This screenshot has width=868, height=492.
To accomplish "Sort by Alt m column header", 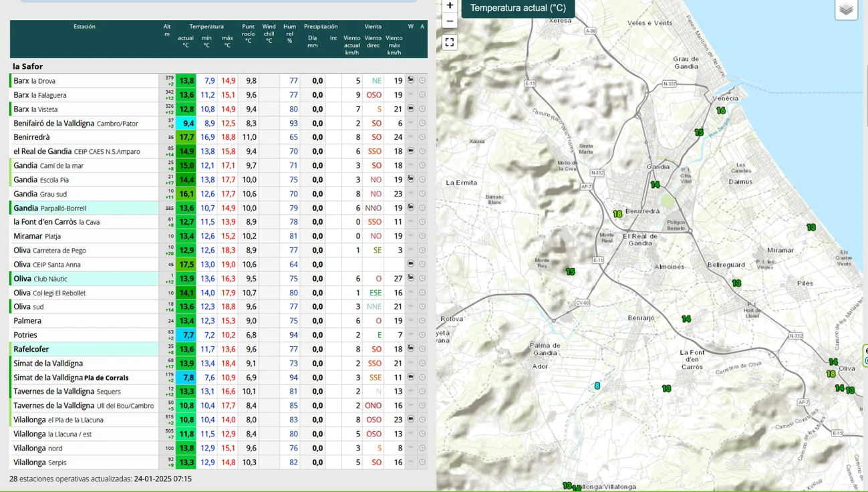I will pos(167,30).
